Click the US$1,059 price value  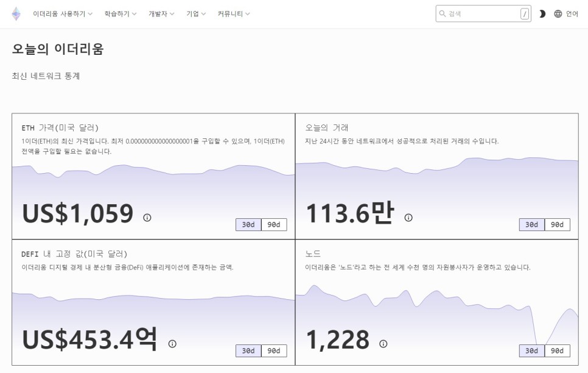[x=78, y=213]
